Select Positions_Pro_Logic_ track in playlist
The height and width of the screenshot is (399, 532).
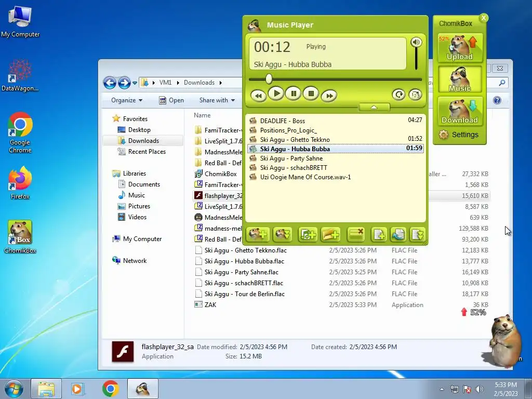[x=336, y=130]
